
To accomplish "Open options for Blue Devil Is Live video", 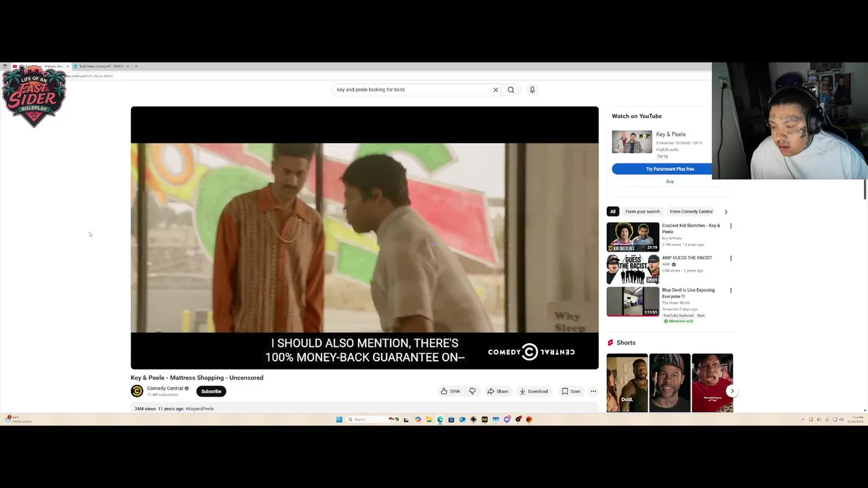I will tap(730, 290).
